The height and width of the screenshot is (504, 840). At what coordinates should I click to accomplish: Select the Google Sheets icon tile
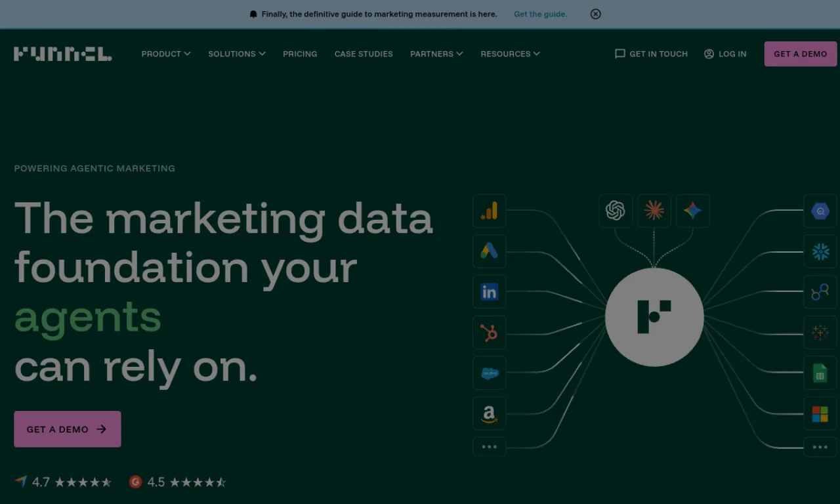[x=820, y=373]
